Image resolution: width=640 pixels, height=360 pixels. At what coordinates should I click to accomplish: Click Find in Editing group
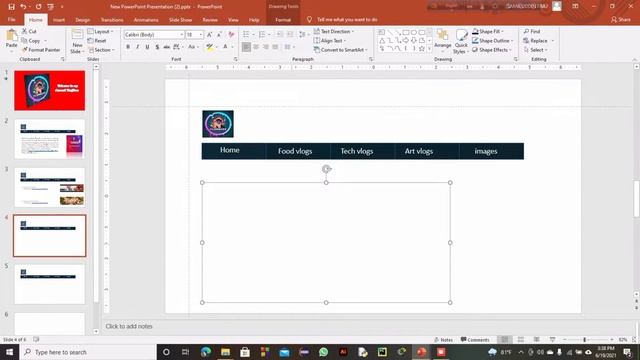point(532,31)
